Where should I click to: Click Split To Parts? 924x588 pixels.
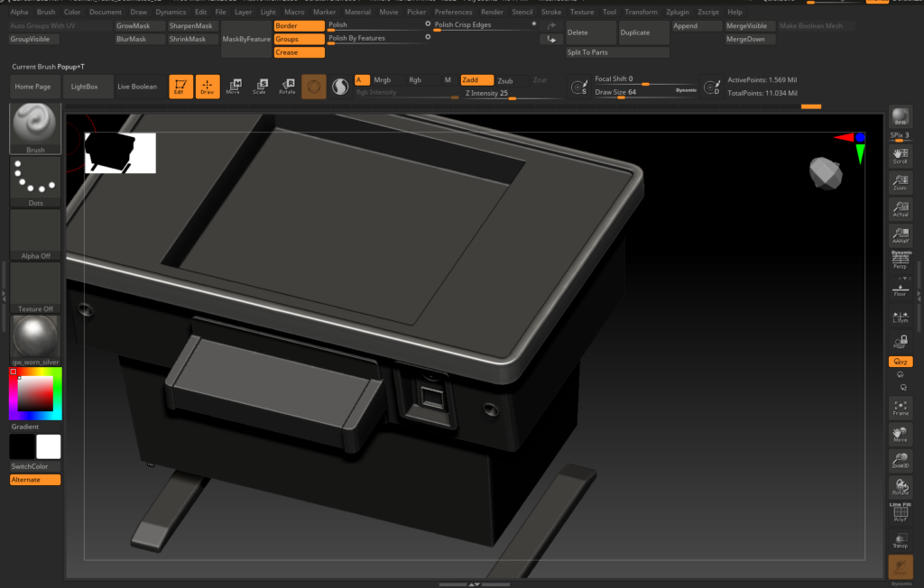(617, 52)
